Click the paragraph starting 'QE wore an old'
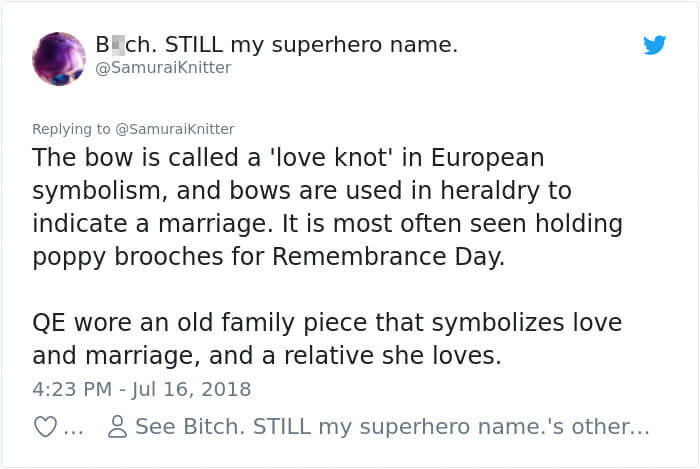Viewport: 700px width, 469px height. [x=327, y=339]
